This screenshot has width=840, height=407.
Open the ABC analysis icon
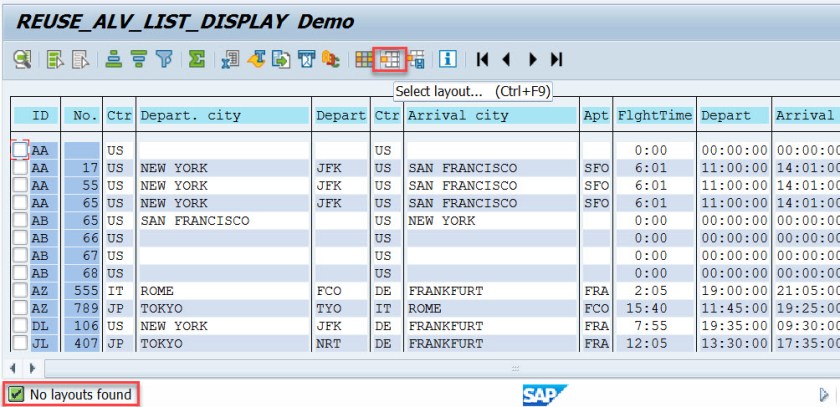click(331, 59)
